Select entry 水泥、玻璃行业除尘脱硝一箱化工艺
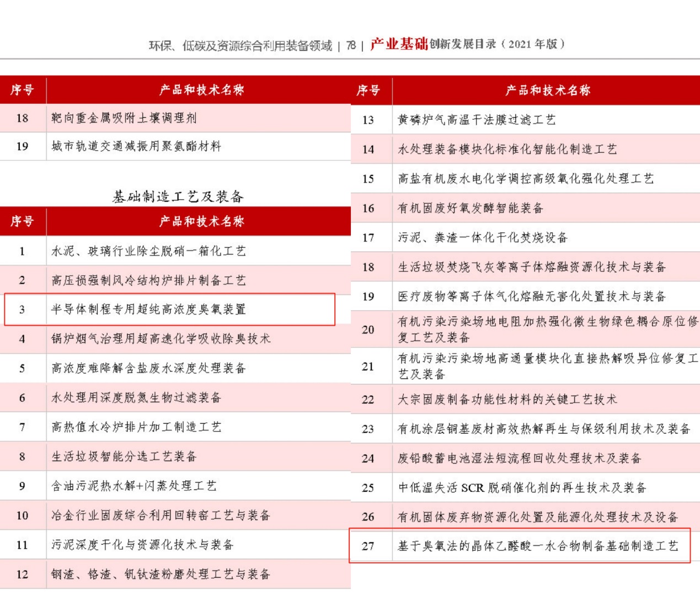 [x=148, y=251]
